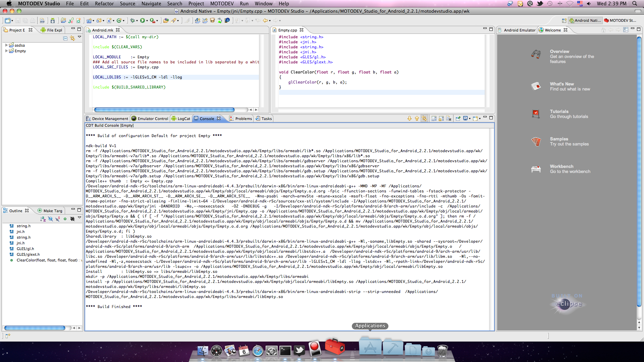
Task: Click the JU JUnit toolbar icon
Action: point(71,20)
